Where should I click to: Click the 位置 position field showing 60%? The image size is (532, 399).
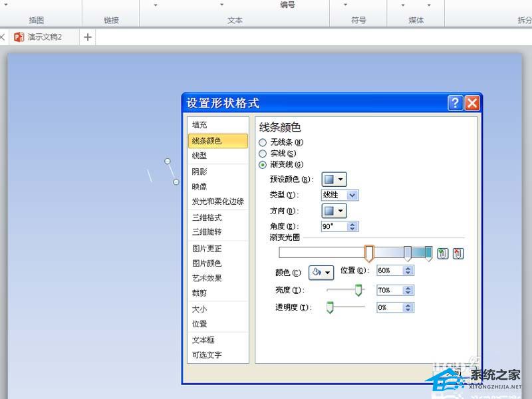(389, 271)
